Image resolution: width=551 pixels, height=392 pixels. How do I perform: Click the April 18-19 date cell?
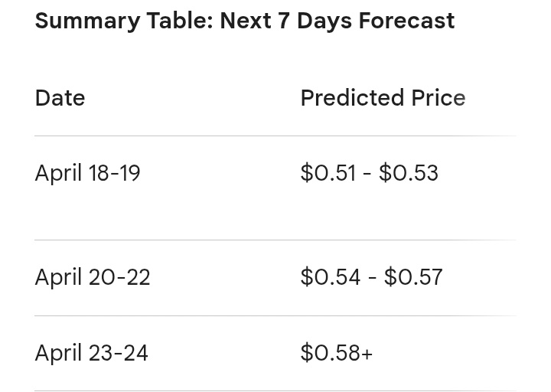87,173
